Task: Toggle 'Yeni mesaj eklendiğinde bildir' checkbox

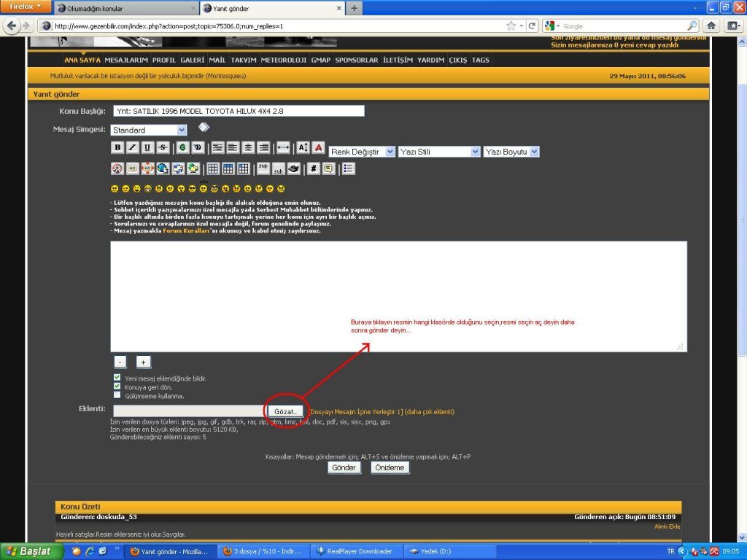Action: pos(117,378)
